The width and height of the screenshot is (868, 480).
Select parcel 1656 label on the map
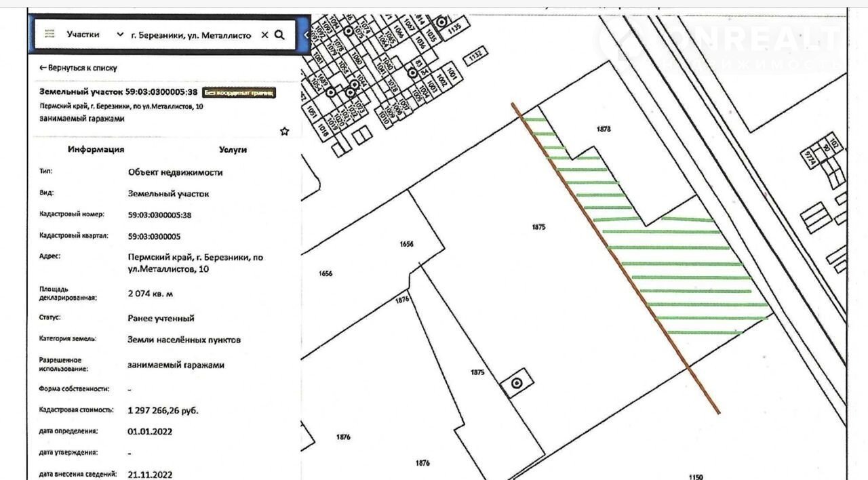[x=406, y=243]
